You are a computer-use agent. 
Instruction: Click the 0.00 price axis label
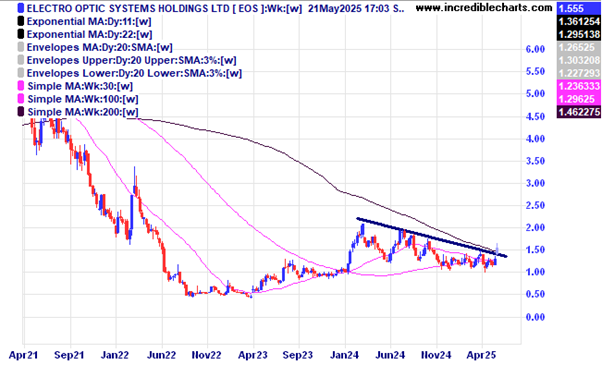click(x=535, y=317)
